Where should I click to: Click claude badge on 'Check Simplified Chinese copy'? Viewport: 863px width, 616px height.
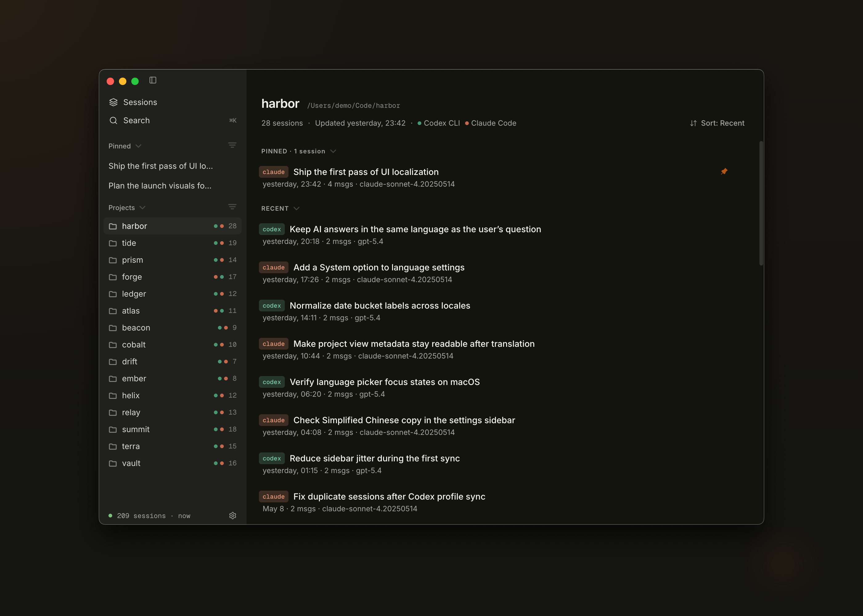tap(274, 420)
